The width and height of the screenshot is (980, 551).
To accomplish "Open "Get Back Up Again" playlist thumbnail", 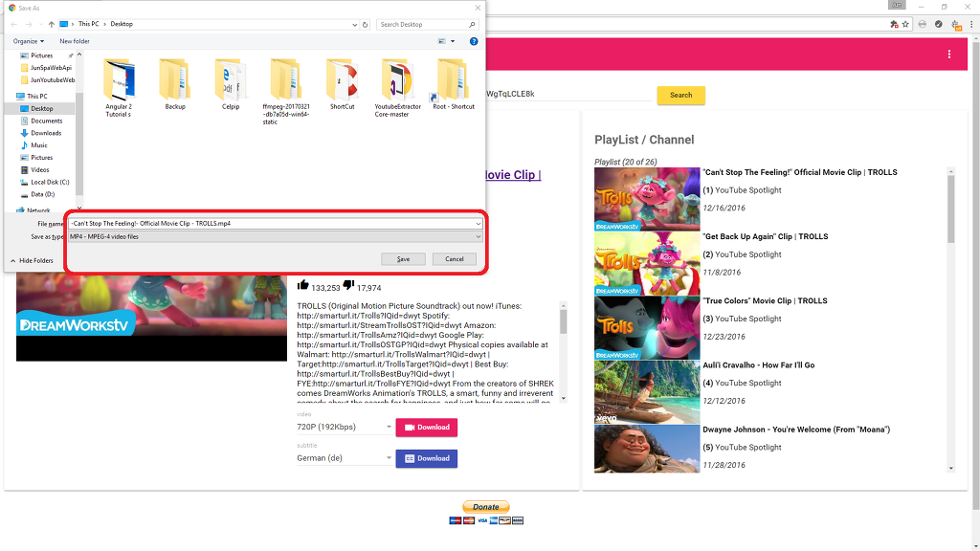I will (x=647, y=264).
